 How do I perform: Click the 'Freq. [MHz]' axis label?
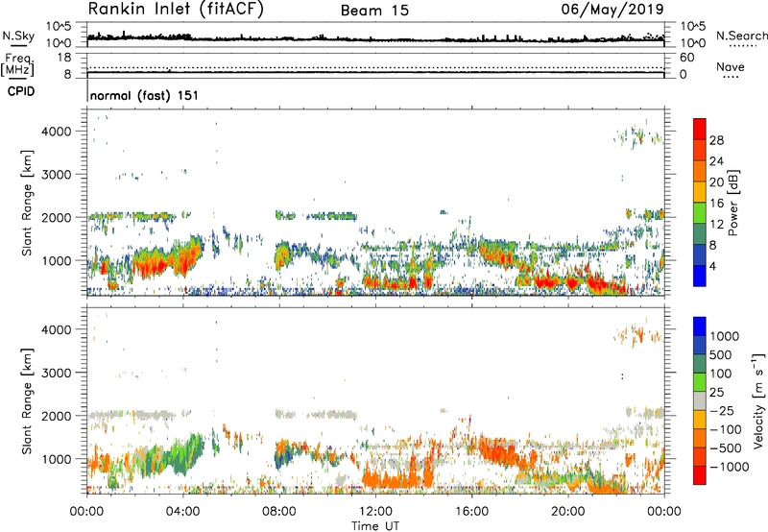(17, 64)
